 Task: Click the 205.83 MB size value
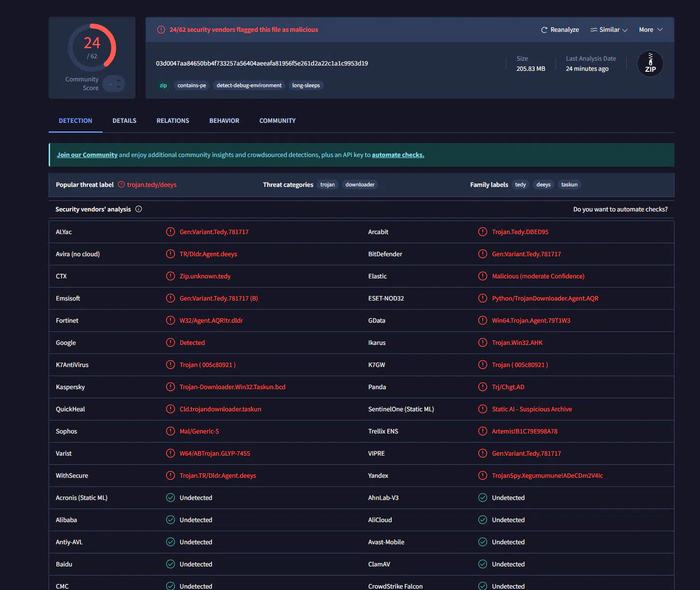[531, 69]
